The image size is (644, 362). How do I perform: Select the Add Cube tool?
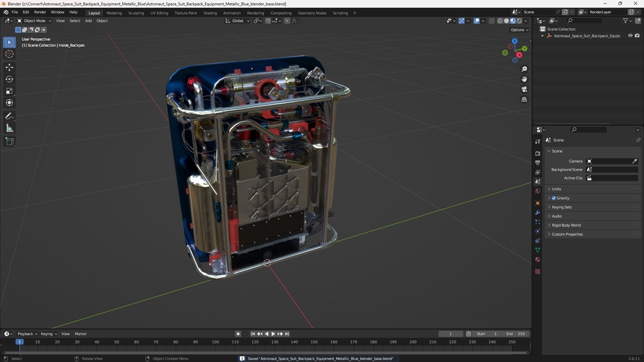coord(9,141)
